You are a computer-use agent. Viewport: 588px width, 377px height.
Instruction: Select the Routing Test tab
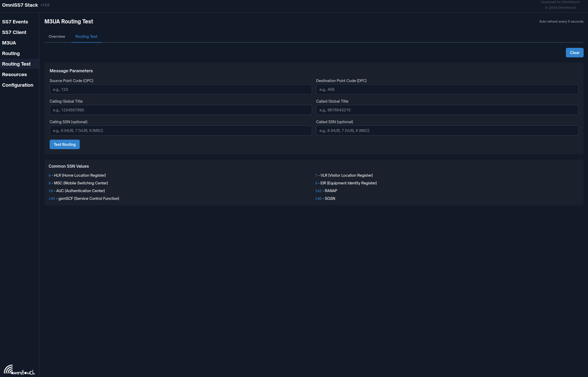pyautogui.click(x=86, y=37)
